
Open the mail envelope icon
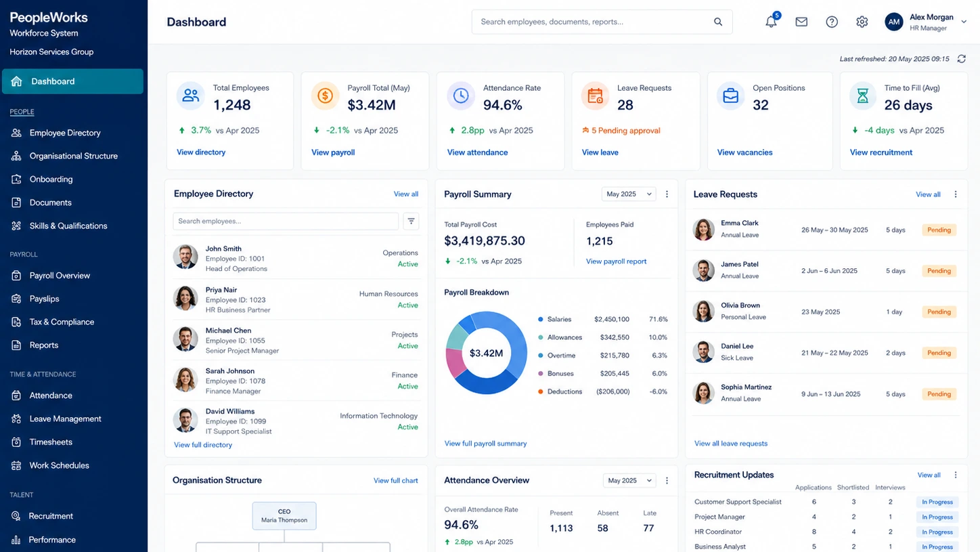801,22
